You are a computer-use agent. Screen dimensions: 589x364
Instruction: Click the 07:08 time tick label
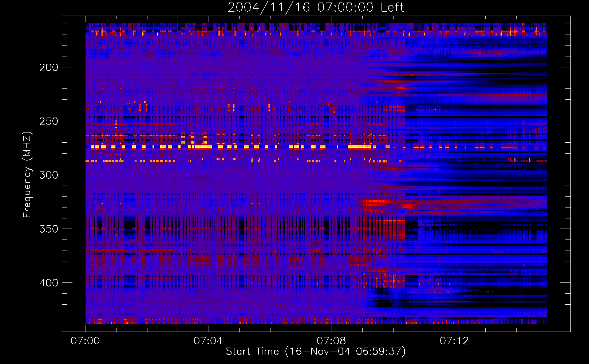pyautogui.click(x=331, y=341)
